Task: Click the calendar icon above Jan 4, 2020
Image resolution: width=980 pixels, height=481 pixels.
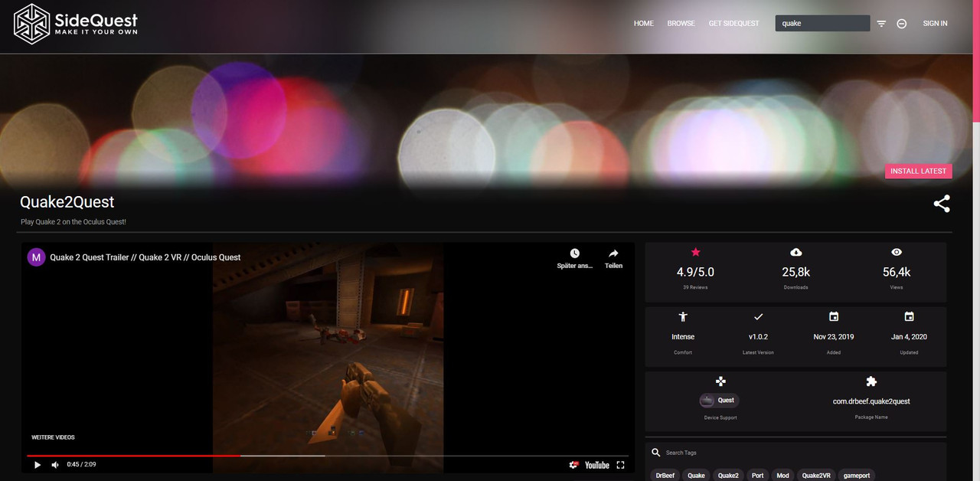Action: (x=909, y=316)
